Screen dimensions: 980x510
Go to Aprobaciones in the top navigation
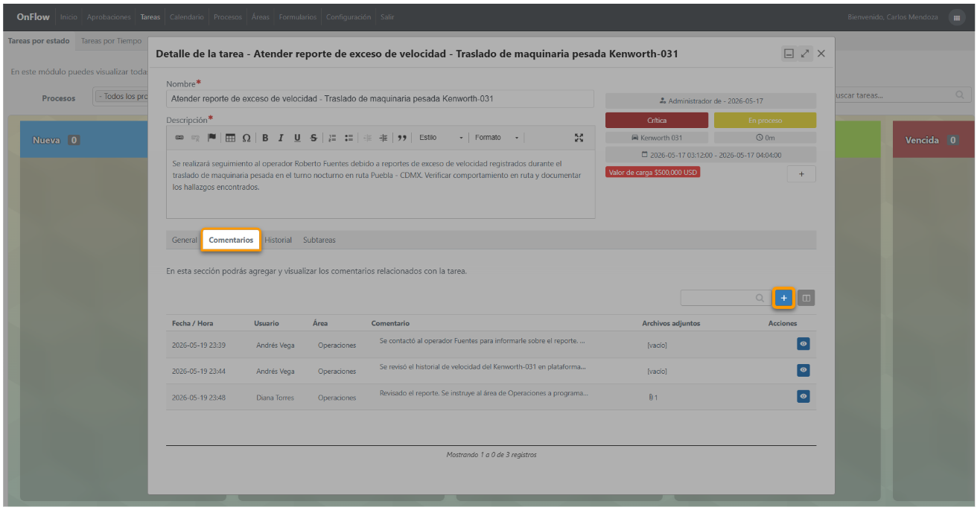109,17
